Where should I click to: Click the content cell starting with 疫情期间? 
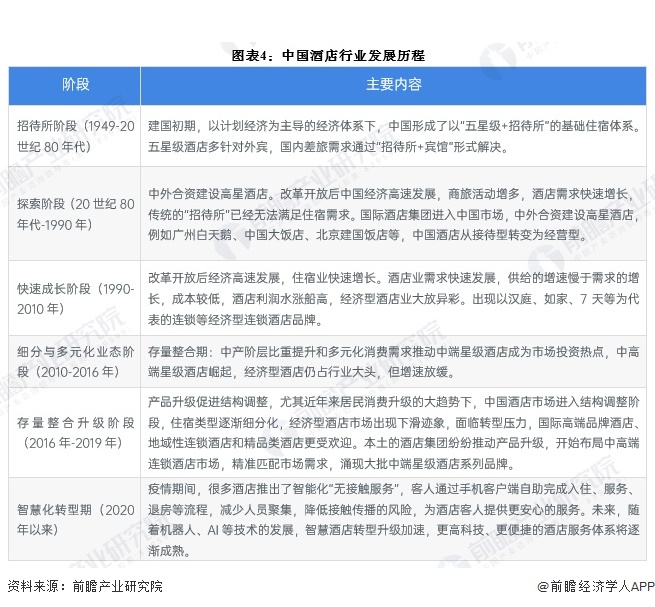[x=394, y=519]
